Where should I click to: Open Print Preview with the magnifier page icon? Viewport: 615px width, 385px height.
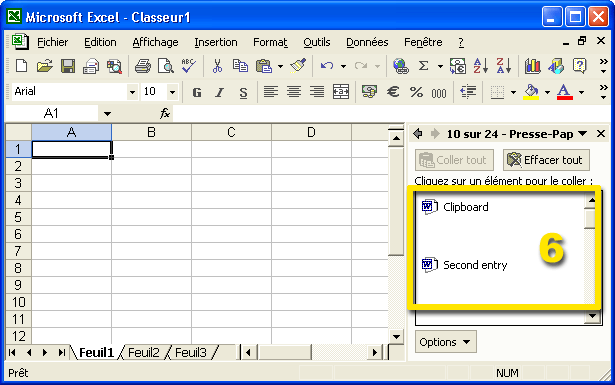click(x=166, y=66)
